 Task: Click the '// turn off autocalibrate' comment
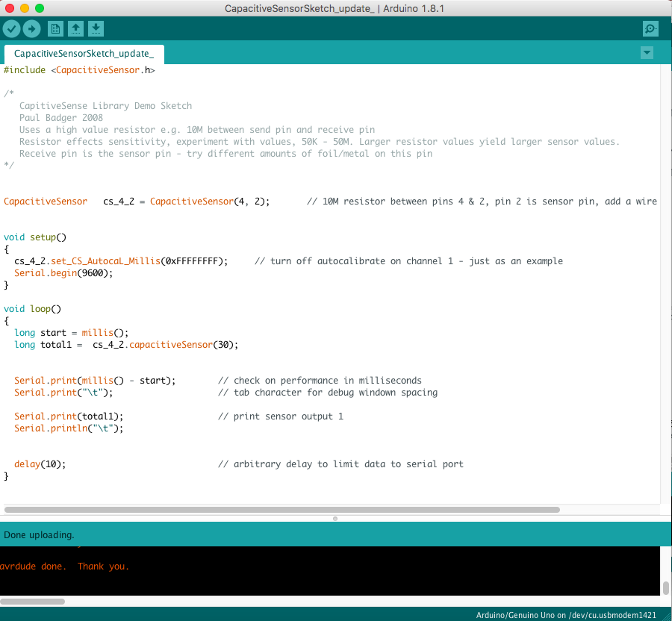click(409, 261)
